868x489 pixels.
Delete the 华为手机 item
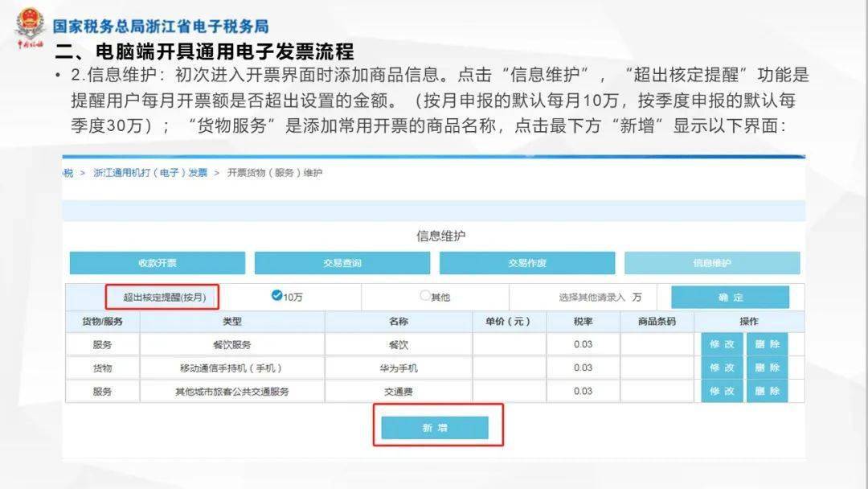click(x=766, y=368)
